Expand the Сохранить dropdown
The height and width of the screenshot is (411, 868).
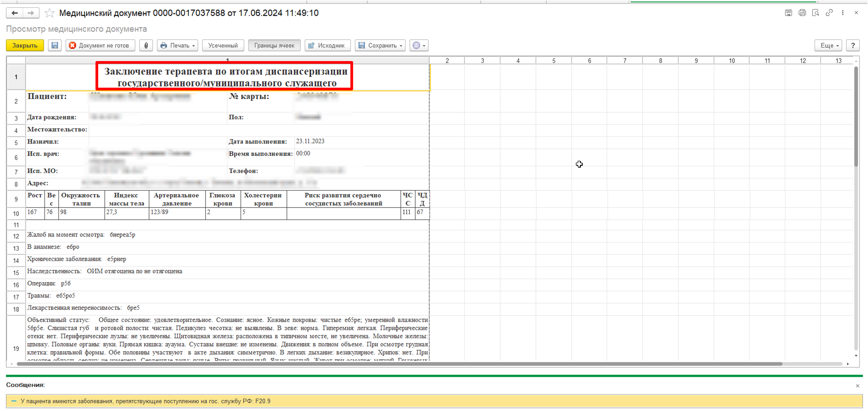(x=381, y=45)
